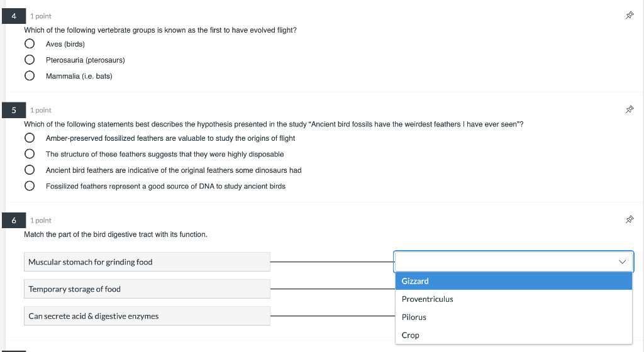Select Aves (birds) answer
Image resolution: width=644 pixels, height=352 pixels.
30,44
